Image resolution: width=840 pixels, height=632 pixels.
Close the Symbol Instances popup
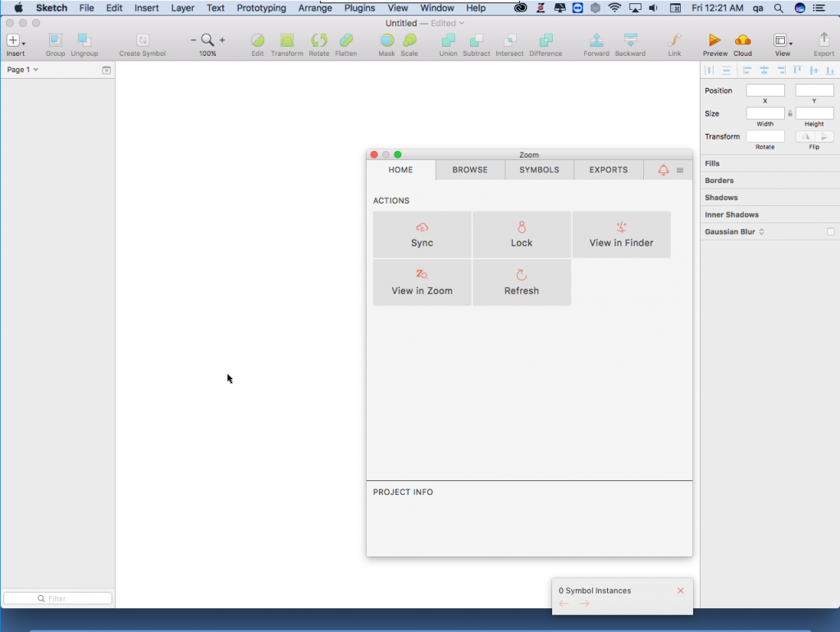point(680,591)
